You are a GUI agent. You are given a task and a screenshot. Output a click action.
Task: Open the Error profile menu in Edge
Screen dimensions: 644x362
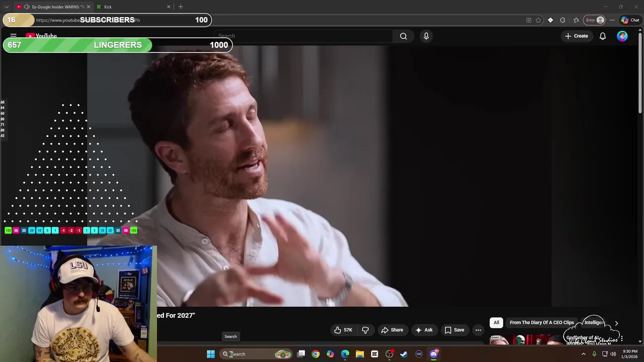click(594, 20)
